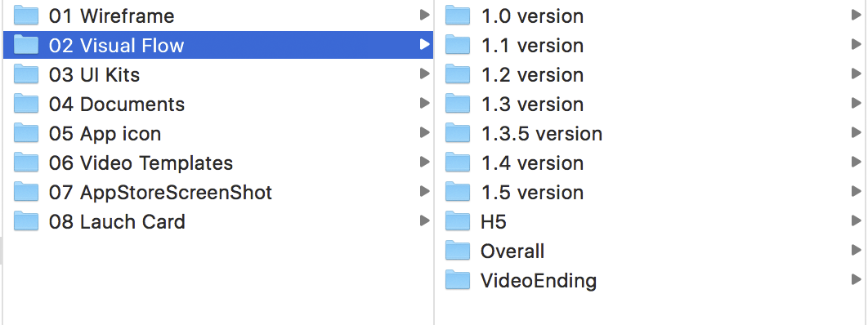Image resolution: width=868 pixels, height=325 pixels.
Task: Click the 08 Lauch Card folder icon
Action: pyautogui.click(x=26, y=221)
